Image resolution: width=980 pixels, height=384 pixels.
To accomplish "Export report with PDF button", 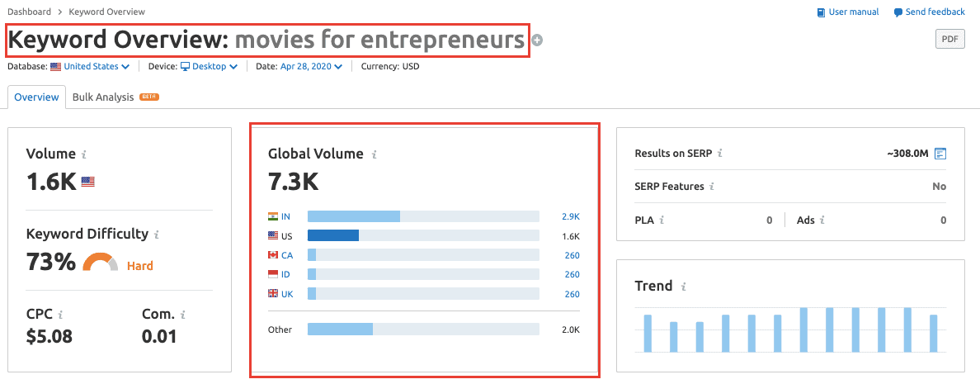I will tap(950, 39).
